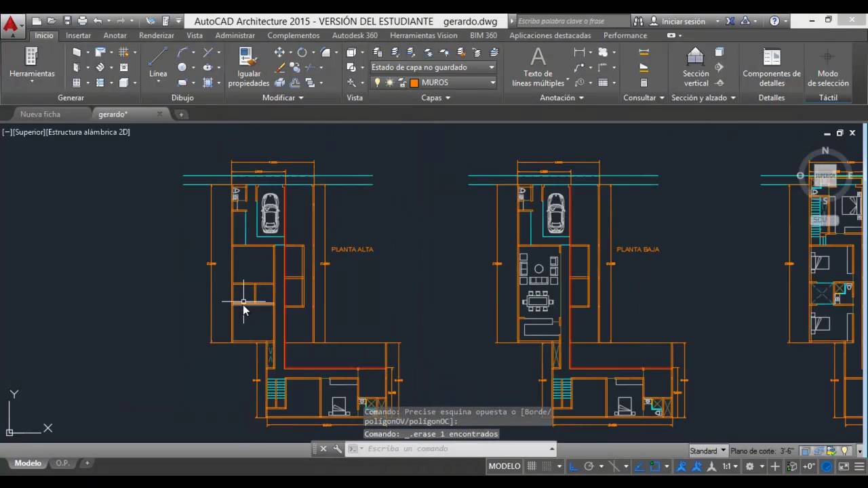Viewport: 868px width, 488px height.
Task: Select the Línea drawing tool
Action: click(x=158, y=62)
